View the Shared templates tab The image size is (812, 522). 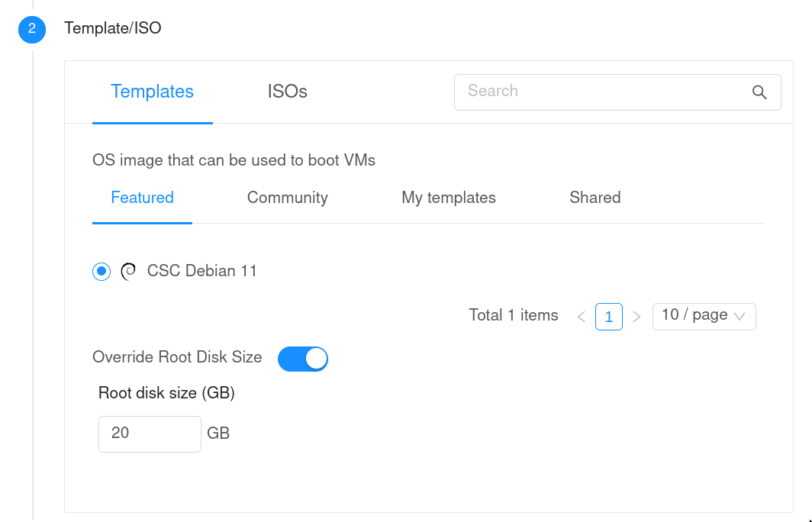click(594, 198)
